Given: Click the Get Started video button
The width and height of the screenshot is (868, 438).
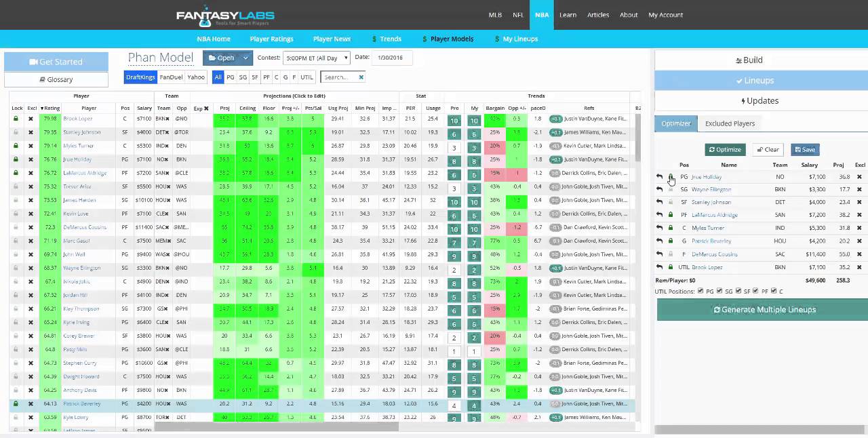Looking at the screenshot, I should (56, 62).
